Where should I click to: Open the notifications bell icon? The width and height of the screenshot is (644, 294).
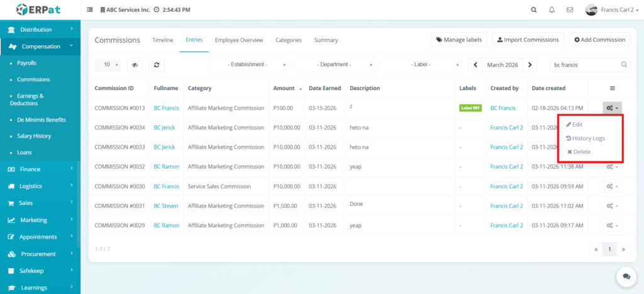tap(552, 10)
